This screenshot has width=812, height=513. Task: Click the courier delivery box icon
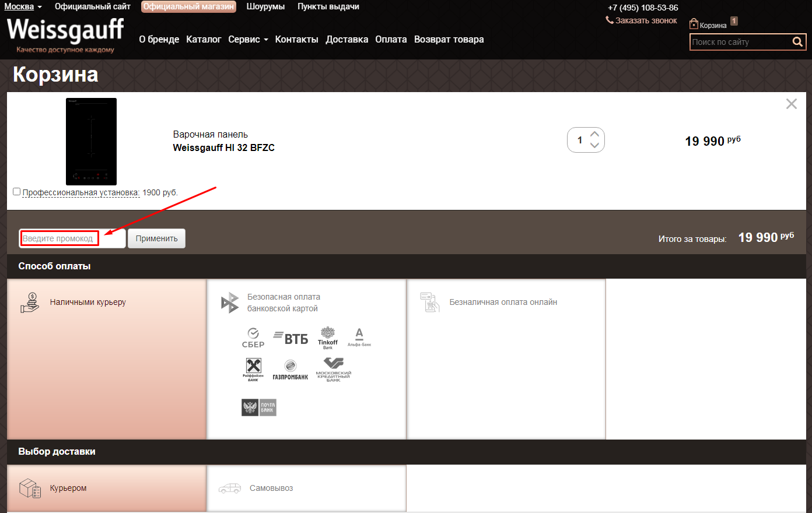[30, 489]
